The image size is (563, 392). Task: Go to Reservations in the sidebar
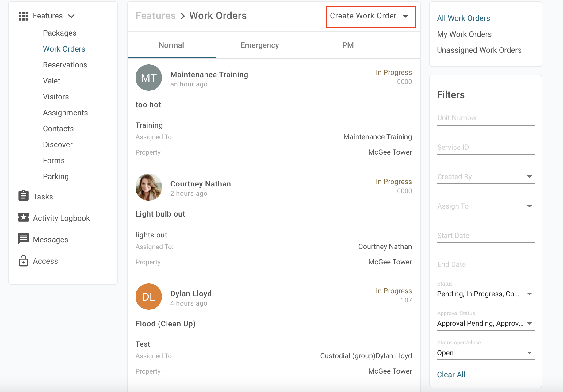[65, 65]
